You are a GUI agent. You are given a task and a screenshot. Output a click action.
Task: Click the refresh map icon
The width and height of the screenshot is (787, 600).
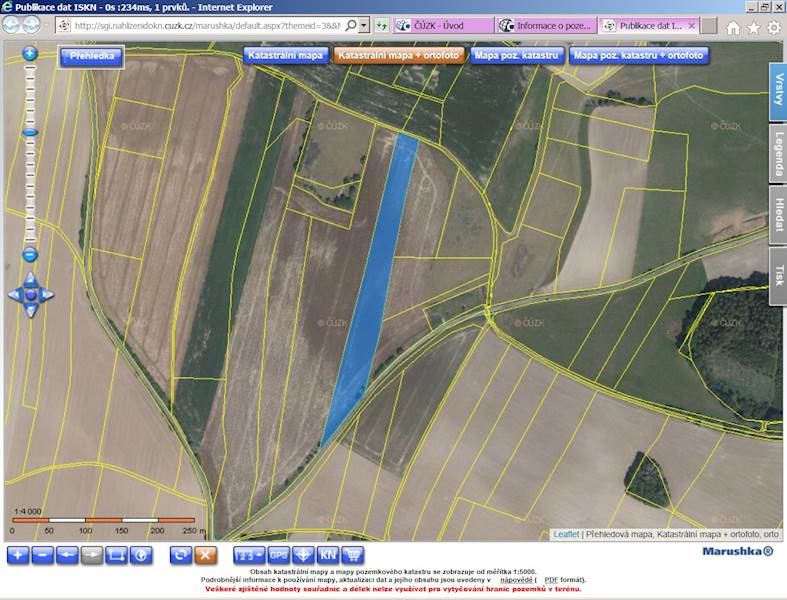181,554
